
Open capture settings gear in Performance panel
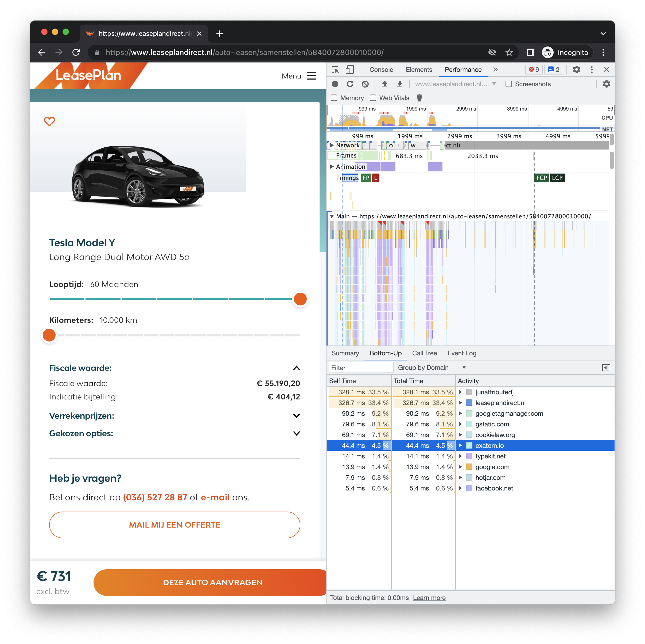coord(606,84)
